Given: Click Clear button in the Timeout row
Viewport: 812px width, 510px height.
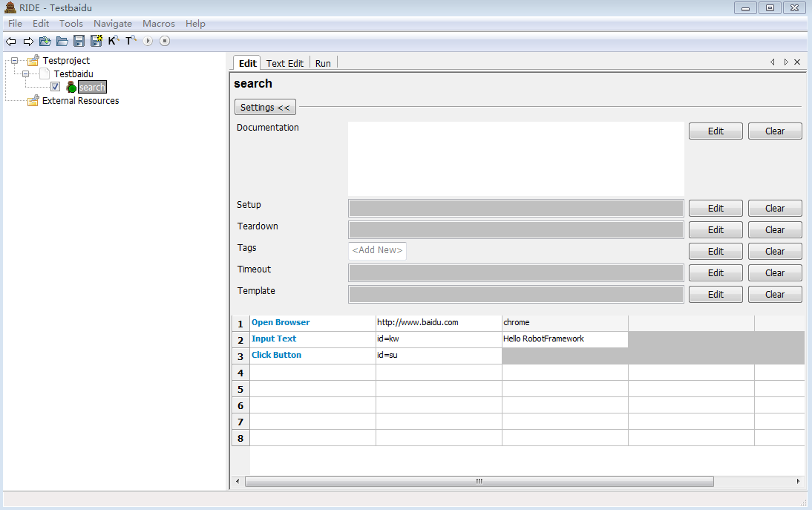Looking at the screenshot, I should coord(774,273).
